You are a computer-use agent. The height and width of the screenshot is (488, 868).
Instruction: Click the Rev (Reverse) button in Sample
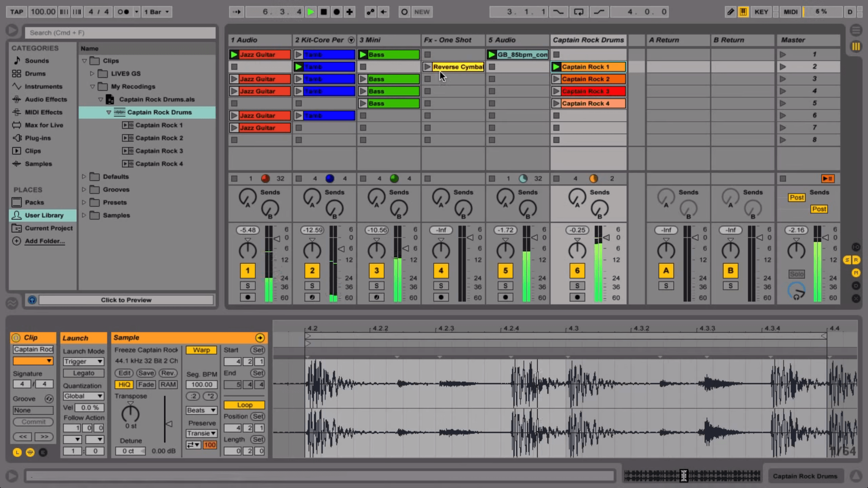[x=167, y=372]
